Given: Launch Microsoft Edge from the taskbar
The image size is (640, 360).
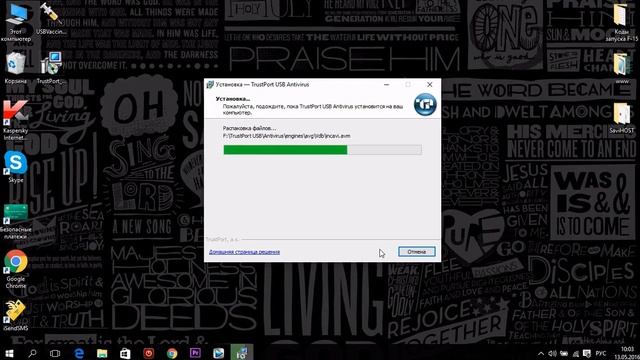Looking at the screenshot, I should (x=79, y=353).
